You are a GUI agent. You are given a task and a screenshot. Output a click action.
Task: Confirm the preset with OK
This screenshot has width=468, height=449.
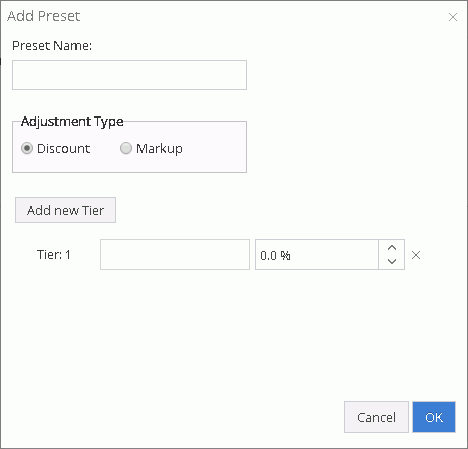pos(434,417)
